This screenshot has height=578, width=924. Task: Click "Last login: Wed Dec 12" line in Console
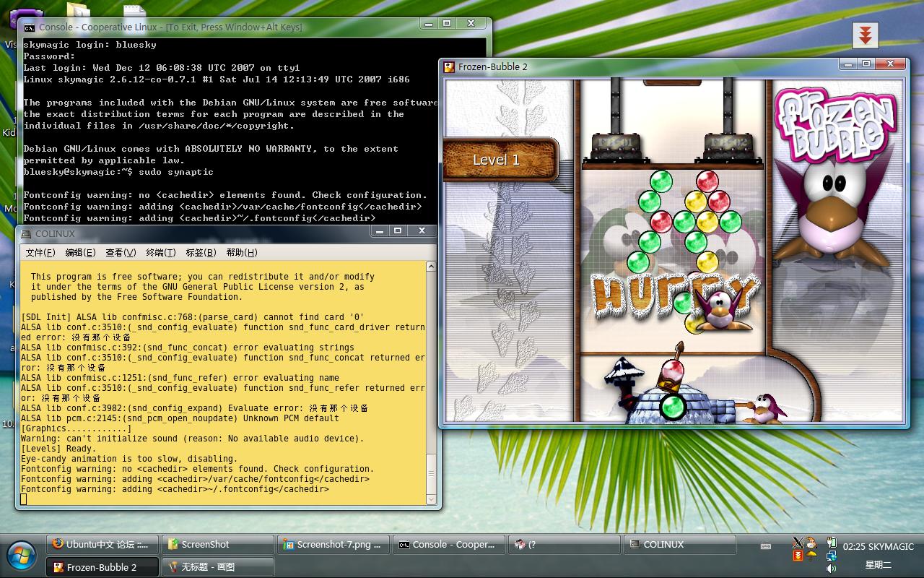[x=162, y=68]
